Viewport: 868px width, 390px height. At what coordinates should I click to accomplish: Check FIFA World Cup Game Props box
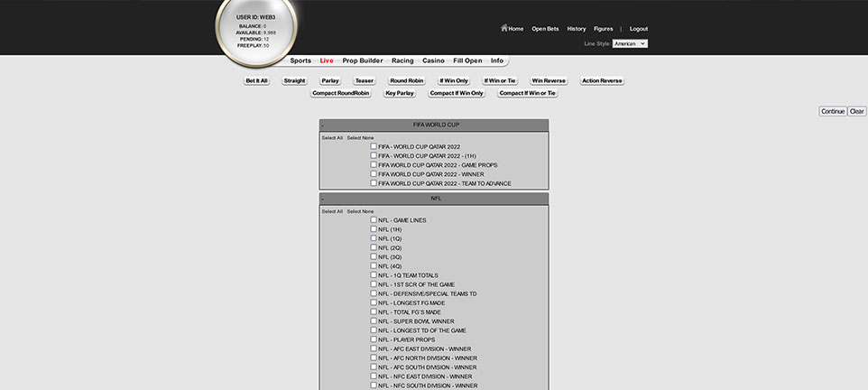point(374,164)
